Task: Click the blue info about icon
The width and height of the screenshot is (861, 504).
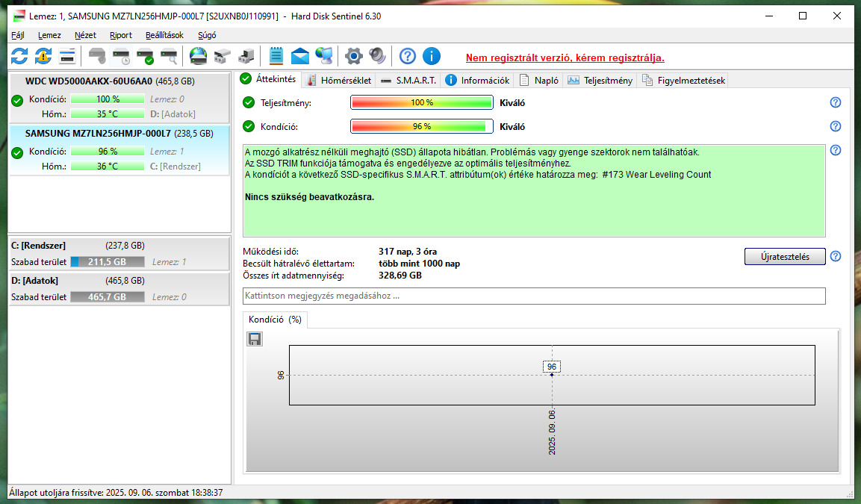Action: pyautogui.click(x=432, y=56)
